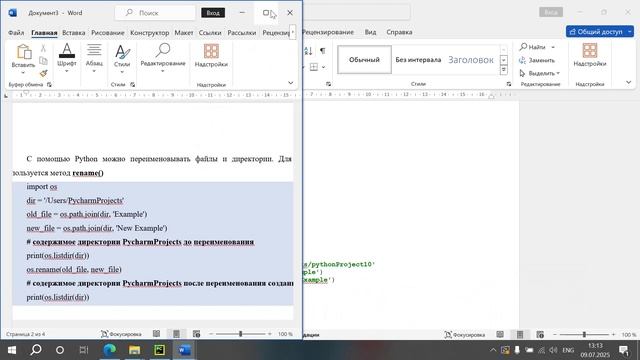Viewport: 640px width, 360px height.
Task: Open the Шрифт (Font) group in front window
Action: coord(67,58)
